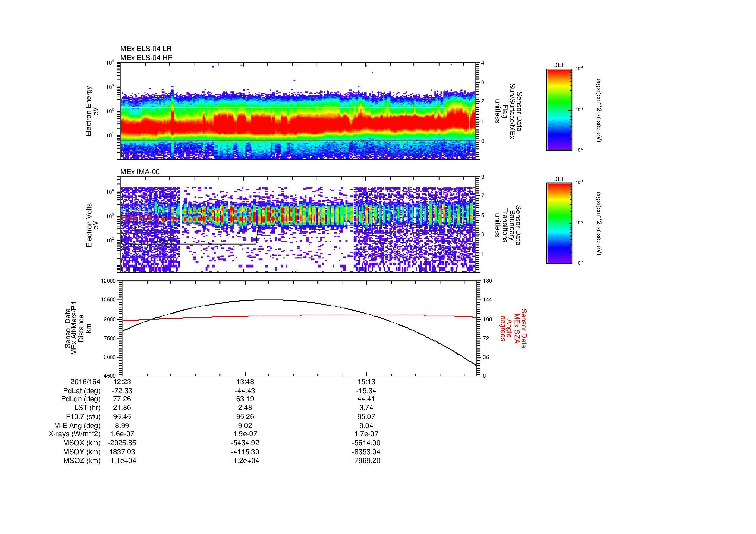Click the red SZA angle curve

[299, 316]
